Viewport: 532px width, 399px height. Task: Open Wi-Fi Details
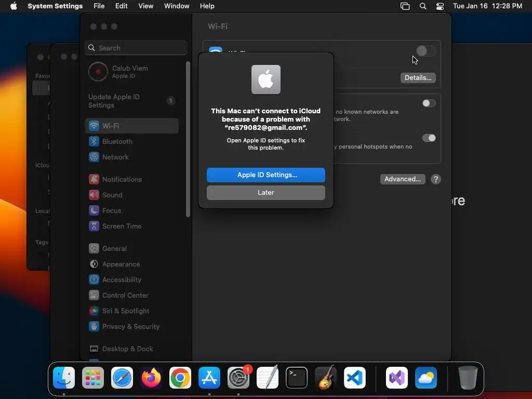(x=418, y=78)
